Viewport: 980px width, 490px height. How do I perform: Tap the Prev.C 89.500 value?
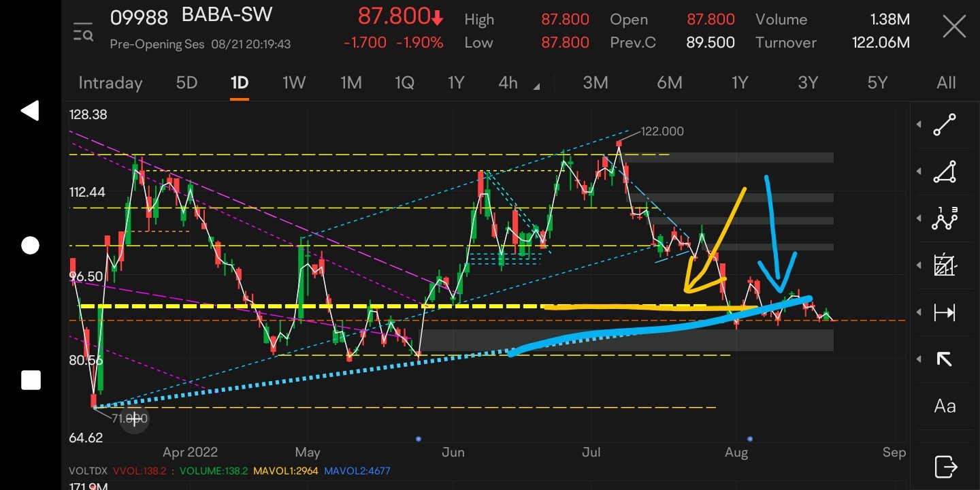[x=710, y=43]
